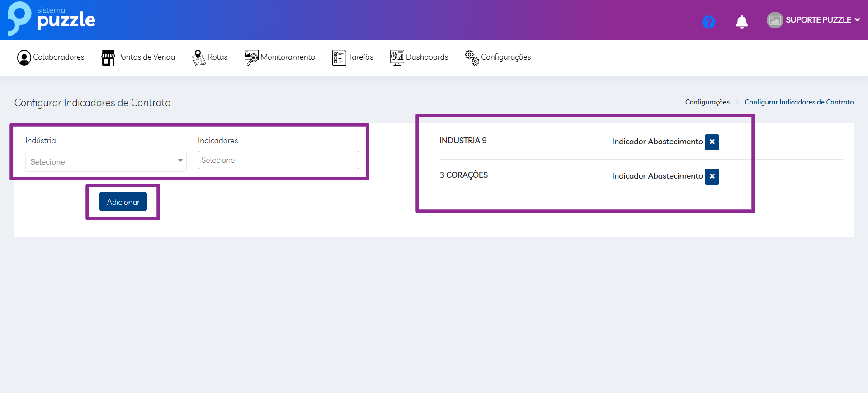Screen dimensions: 868x393
Task: Click the Pontos de Venda store icon
Action: click(x=108, y=57)
